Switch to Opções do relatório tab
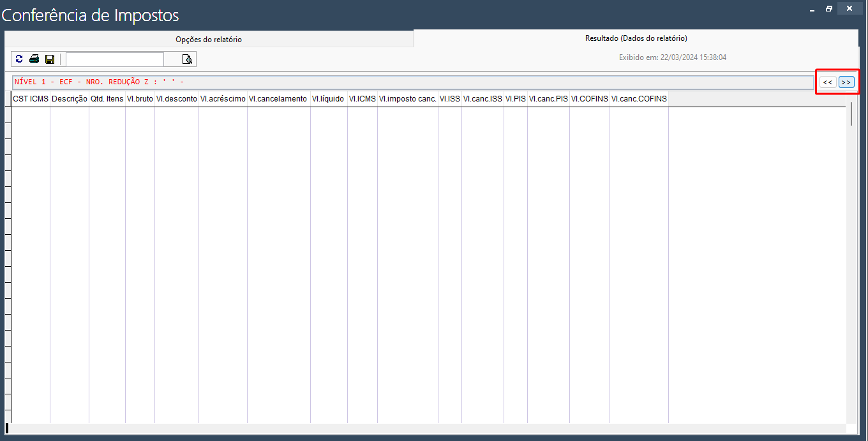The width and height of the screenshot is (868, 441). click(209, 40)
